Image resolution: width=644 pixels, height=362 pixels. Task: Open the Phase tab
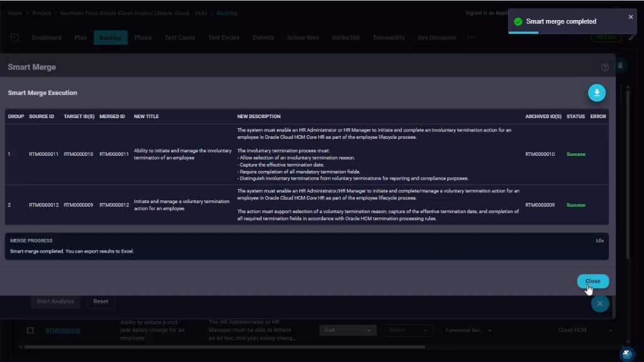tap(143, 37)
